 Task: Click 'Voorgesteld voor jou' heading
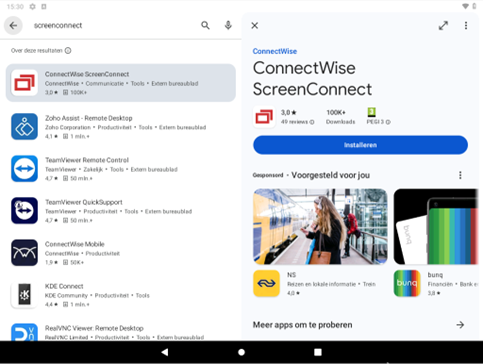(331, 175)
